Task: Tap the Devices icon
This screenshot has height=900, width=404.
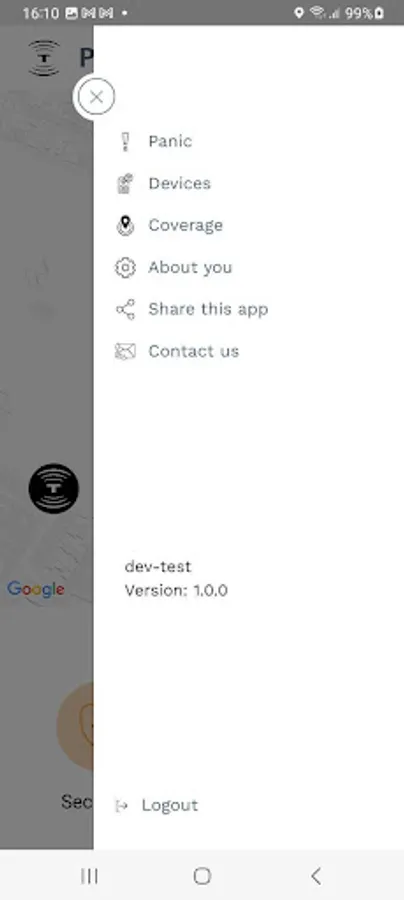Action: [125, 184]
